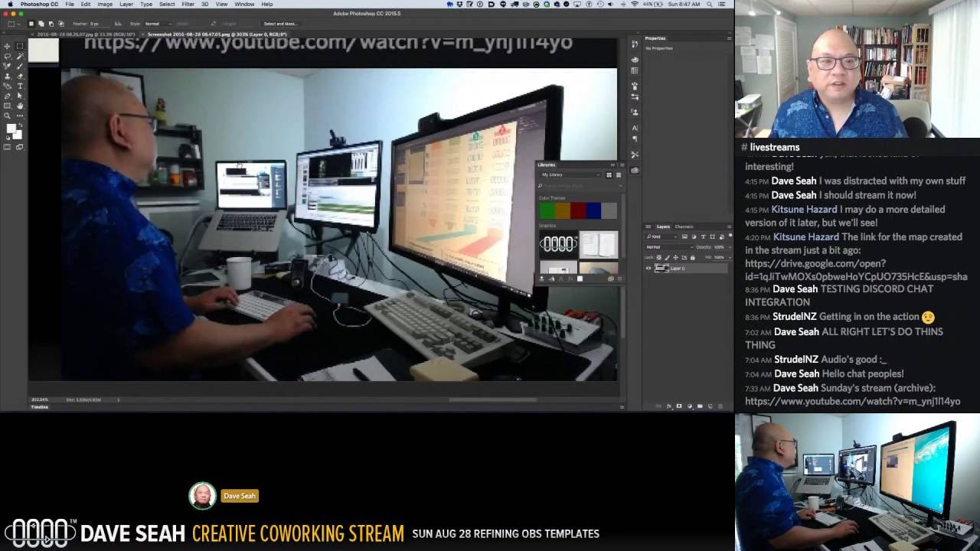The height and width of the screenshot is (551, 980).
Task: Choose Add to Selection mode
Action: coord(41,24)
